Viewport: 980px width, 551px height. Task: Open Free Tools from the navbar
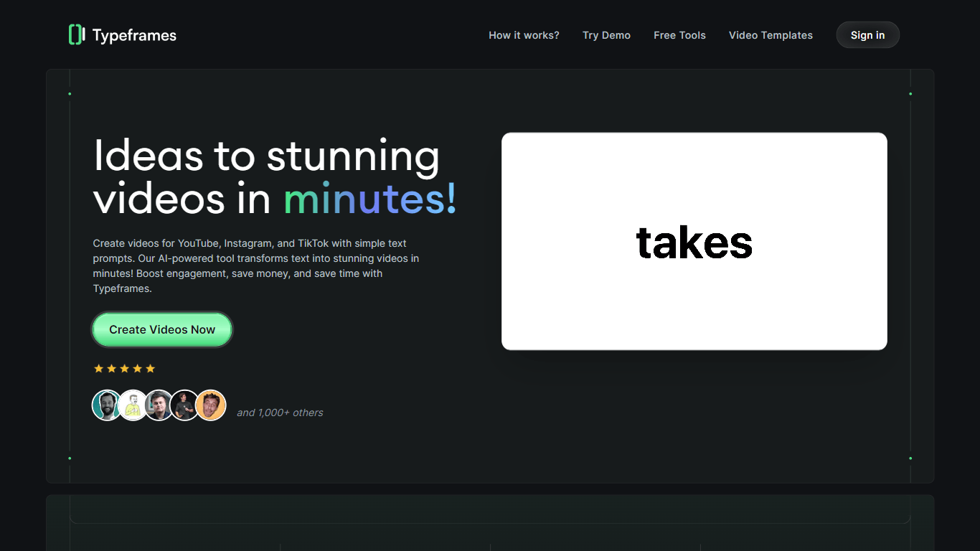679,35
